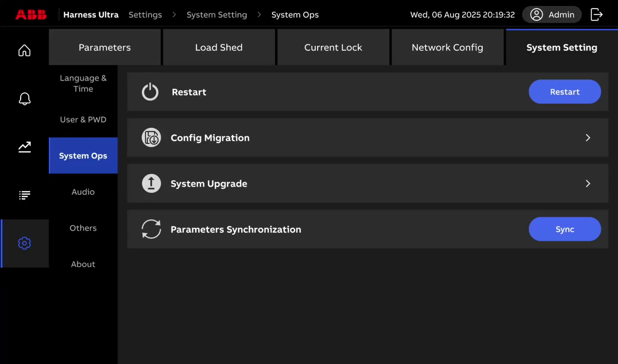Click the Harness Ultra title
This screenshot has height=364, width=618.
coord(91,15)
